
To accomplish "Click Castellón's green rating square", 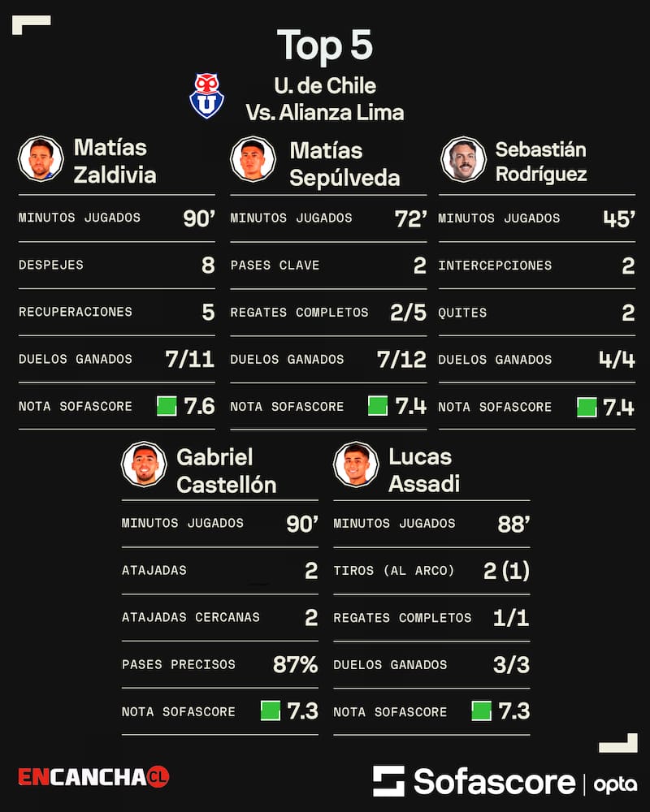I will [x=271, y=711].
